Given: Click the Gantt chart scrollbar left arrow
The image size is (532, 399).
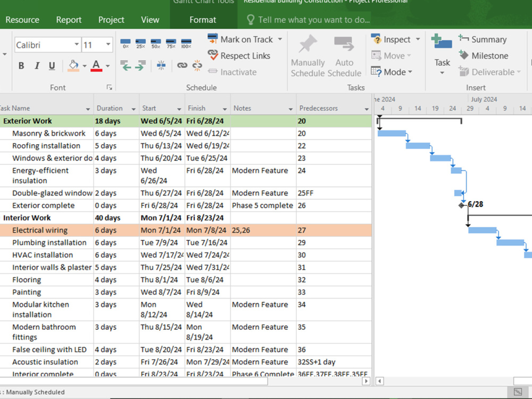Looking at the screenshot, I should pos(379,381).
